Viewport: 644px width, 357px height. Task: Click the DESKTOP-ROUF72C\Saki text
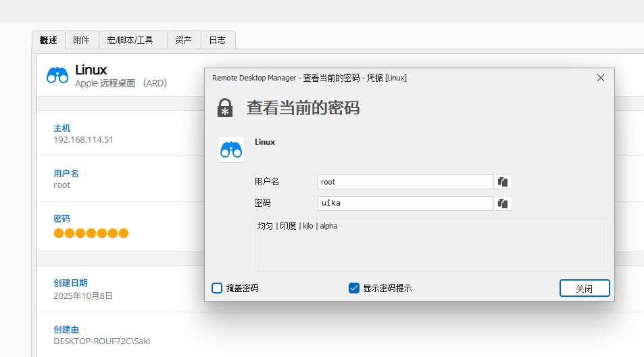pyautogui.click(x=102, y=341)
